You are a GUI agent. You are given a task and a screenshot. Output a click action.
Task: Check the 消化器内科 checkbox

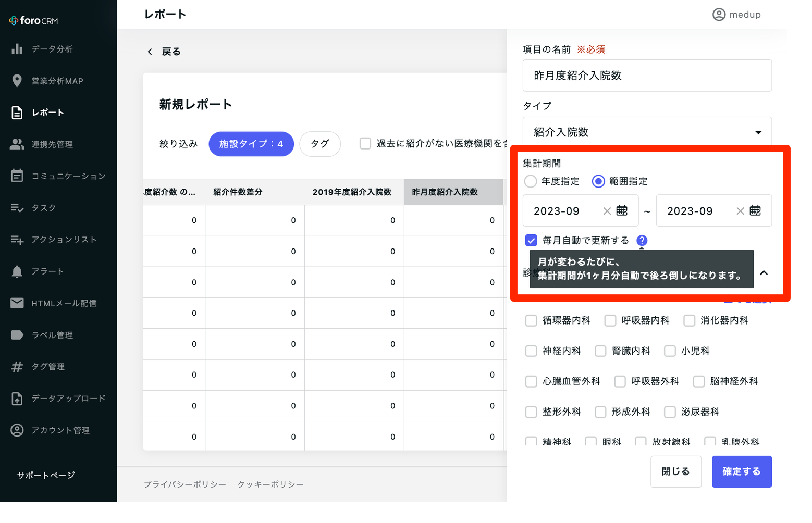click(690, 320)
